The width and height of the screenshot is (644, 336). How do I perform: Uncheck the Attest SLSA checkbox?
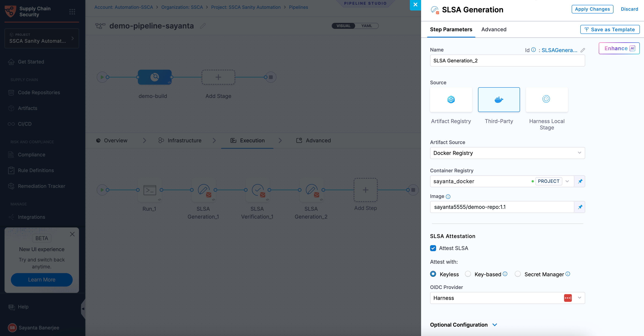pos(433,248)
